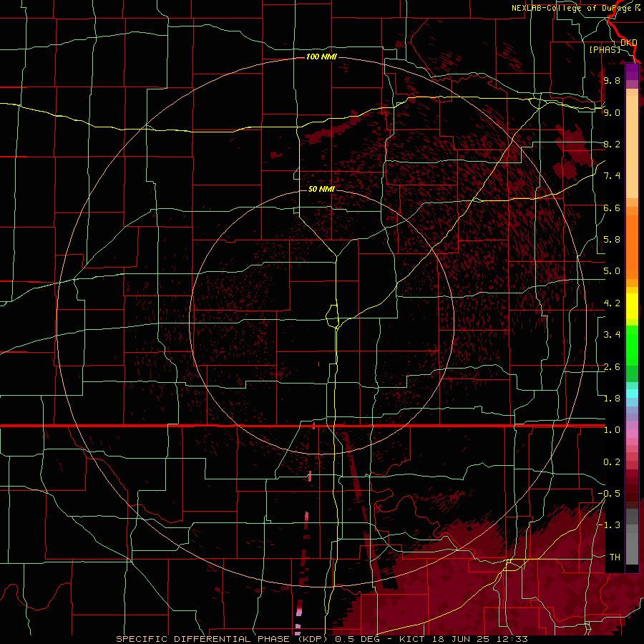
Task: Pick the purple swatch at the legend top
Action: [x=632, y=72]
